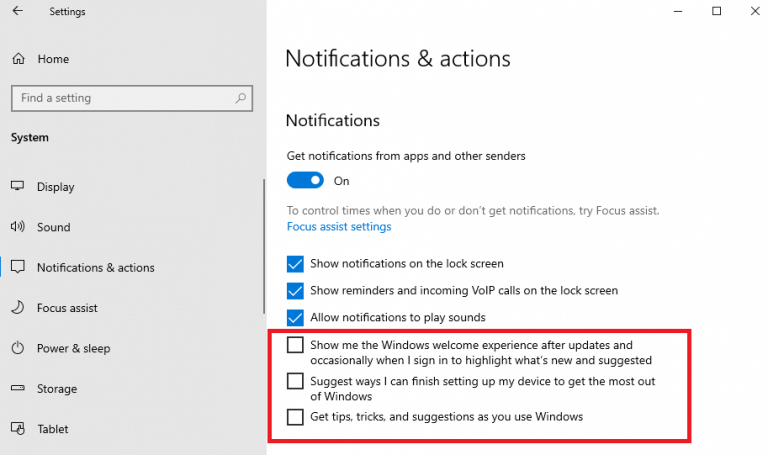Click the Tablet icon
The width and height of the screenshot is (768, 455).
click(x=18, y=429)
